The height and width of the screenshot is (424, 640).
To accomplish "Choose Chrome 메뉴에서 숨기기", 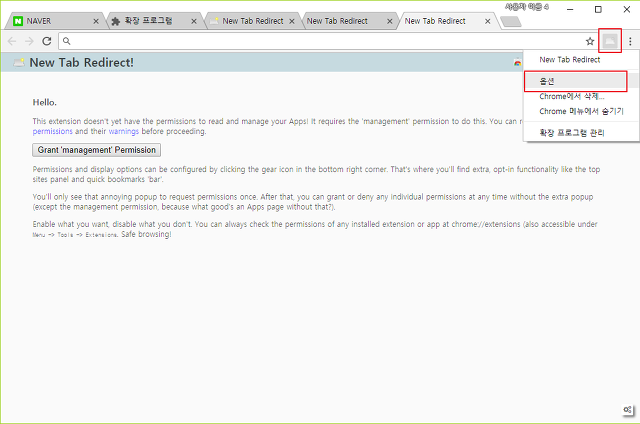I will coord(581,111).
